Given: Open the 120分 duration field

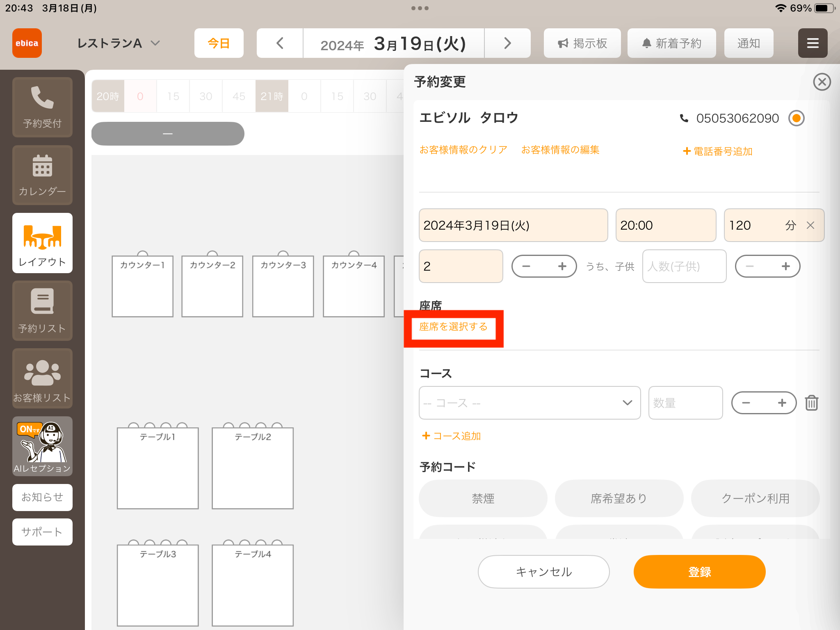Looking at the screenshot, I should [774, 225].
